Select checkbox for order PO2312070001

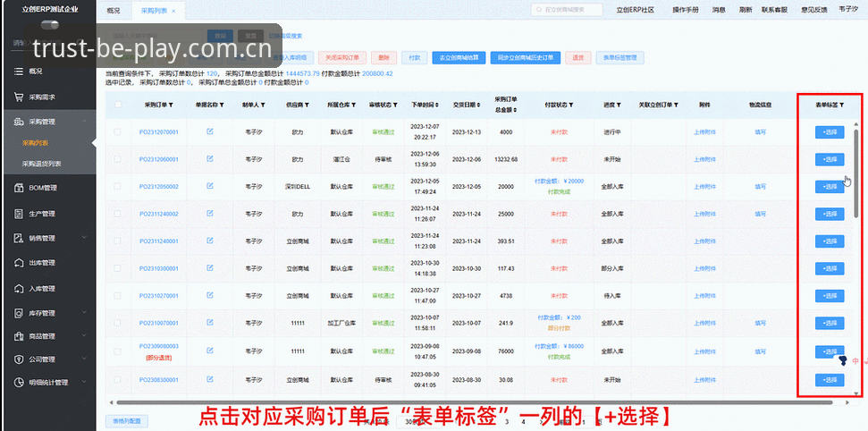point(117,131)
